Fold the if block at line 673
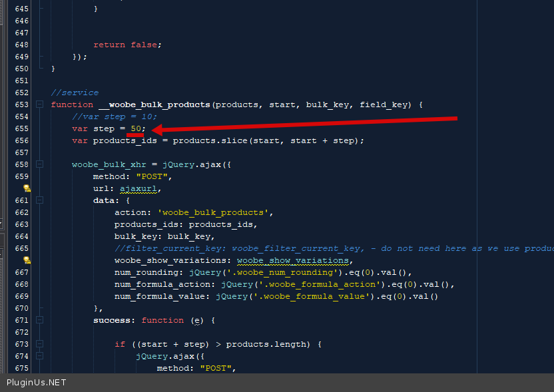This screenshot has height=392, width=554. pos(40,344)
